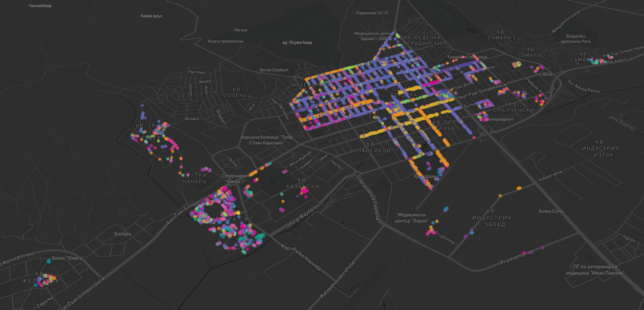This screenshot has width=644, height=310.
Task: Click the 'Musala' street label
Action: click(192, 119)
